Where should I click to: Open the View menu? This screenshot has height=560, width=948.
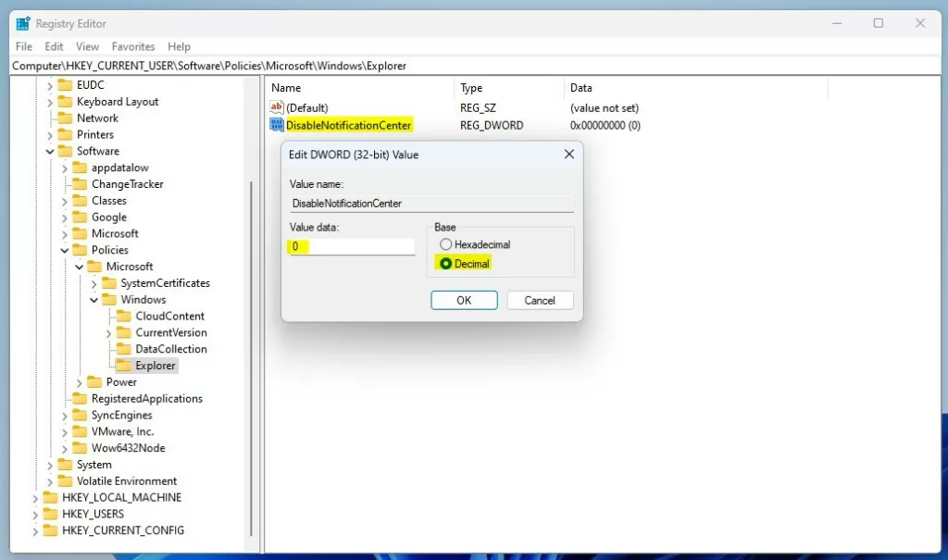(87, 46)
